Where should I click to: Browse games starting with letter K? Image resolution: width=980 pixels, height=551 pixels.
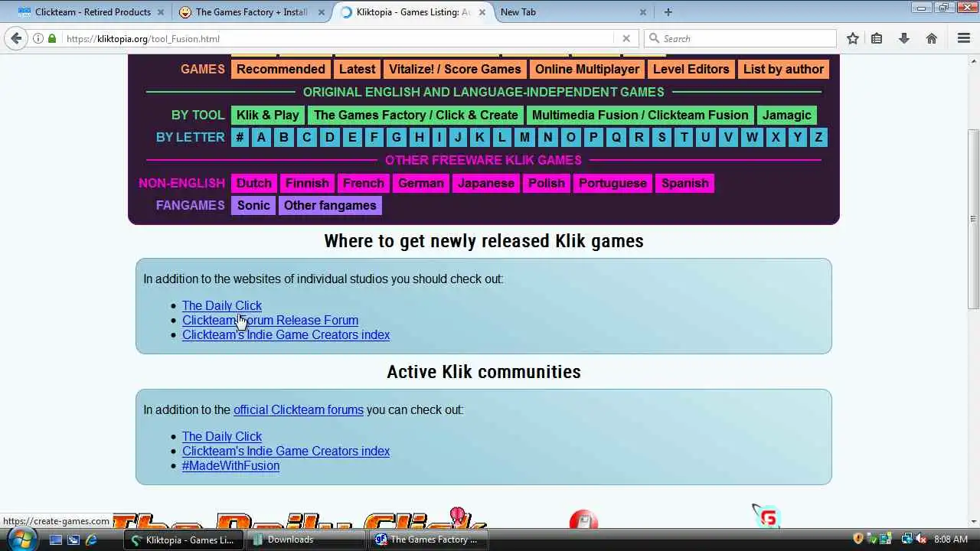pos(480,137)
